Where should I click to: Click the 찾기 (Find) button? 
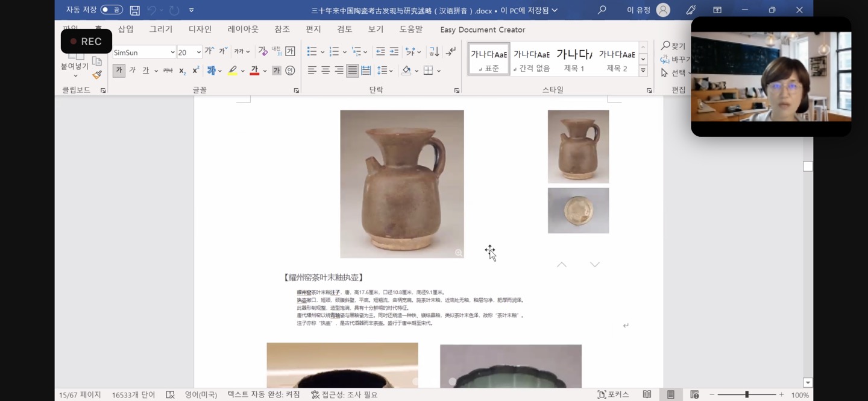point(673,46)
